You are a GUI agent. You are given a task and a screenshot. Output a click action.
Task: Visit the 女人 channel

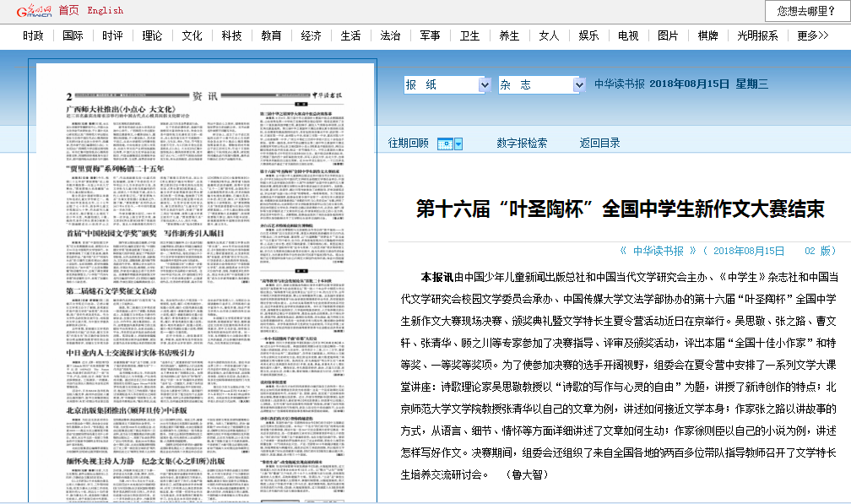[549, 35]
